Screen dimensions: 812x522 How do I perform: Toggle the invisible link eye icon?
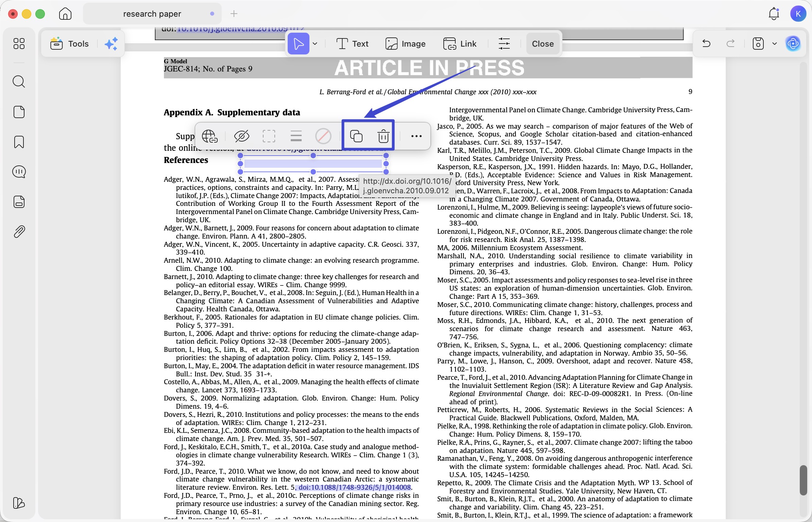(x=242, y=136)
